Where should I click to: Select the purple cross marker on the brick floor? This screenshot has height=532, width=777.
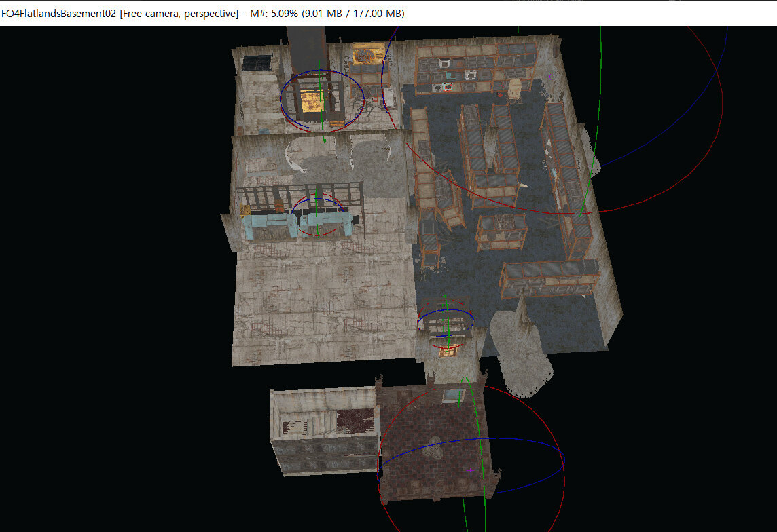(470, 470)
